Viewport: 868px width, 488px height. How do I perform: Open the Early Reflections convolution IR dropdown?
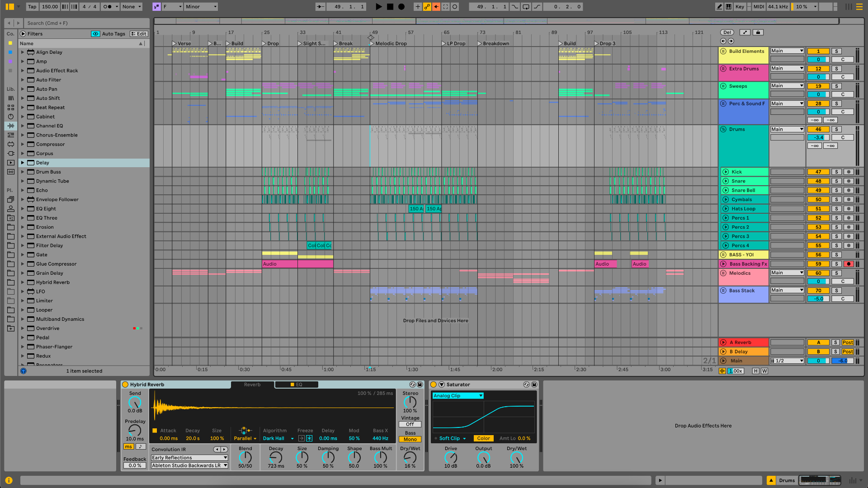[x=189, y=457]
